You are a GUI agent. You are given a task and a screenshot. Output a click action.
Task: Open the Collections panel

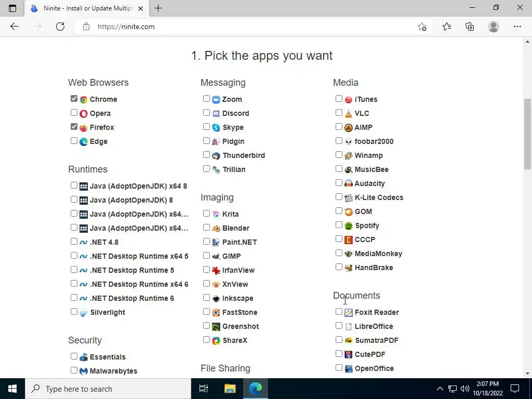point(470,26)
